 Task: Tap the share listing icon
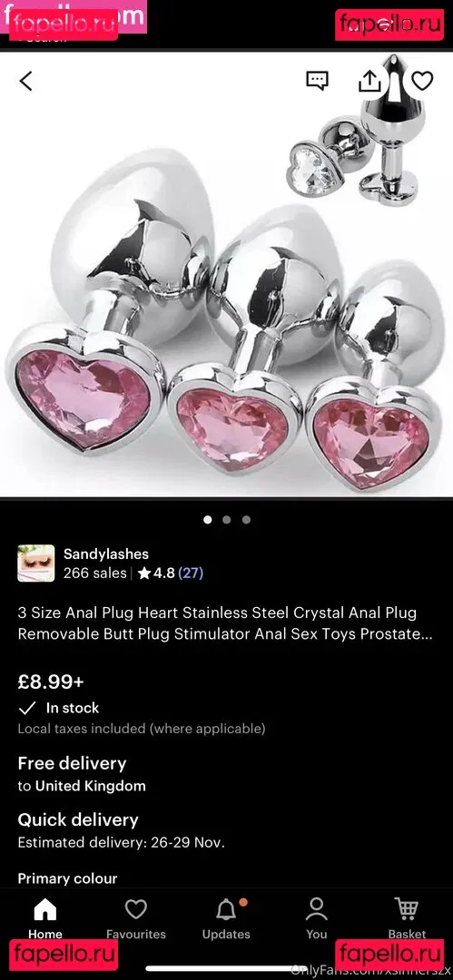369,79
